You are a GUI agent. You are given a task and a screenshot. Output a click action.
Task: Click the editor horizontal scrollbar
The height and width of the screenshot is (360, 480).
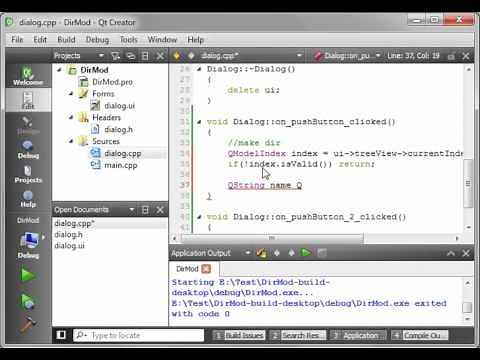point(272,238)
